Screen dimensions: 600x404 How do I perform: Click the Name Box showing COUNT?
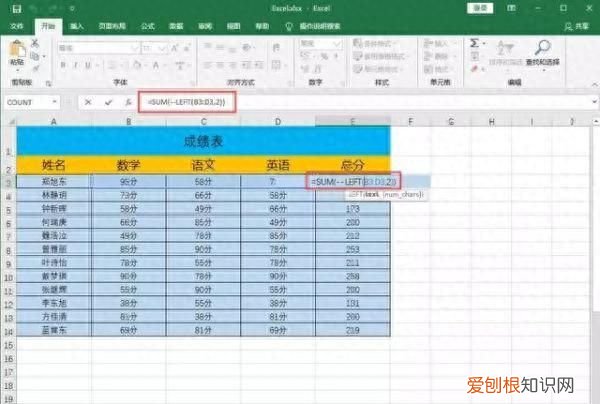pos(27,102)
